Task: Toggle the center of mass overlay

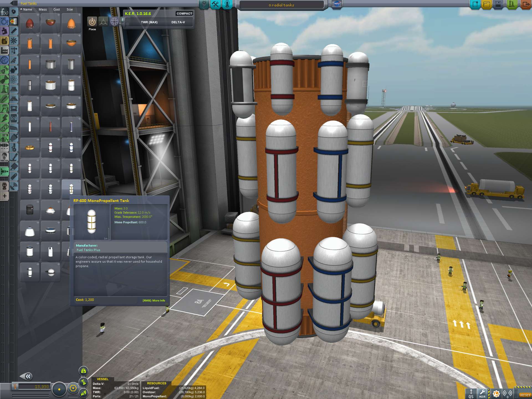Action: pyautogui.click(x=83, y=371)
